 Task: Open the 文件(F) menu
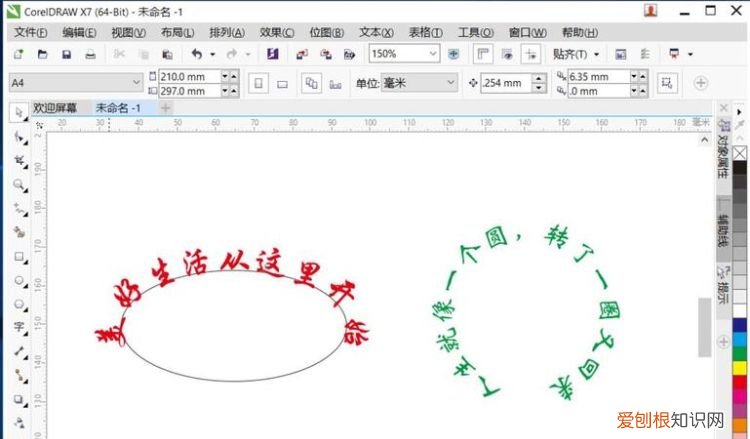click(x=31, y=33)
